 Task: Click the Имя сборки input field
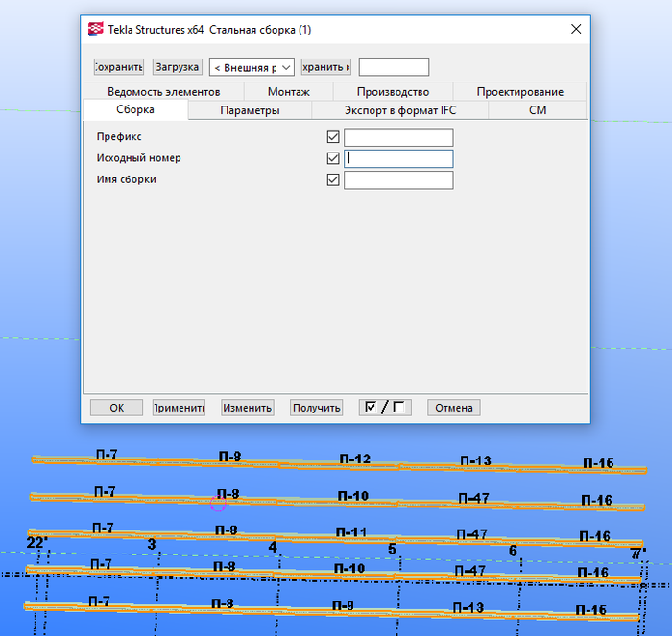pyautogui.click(x=398, y=179)
